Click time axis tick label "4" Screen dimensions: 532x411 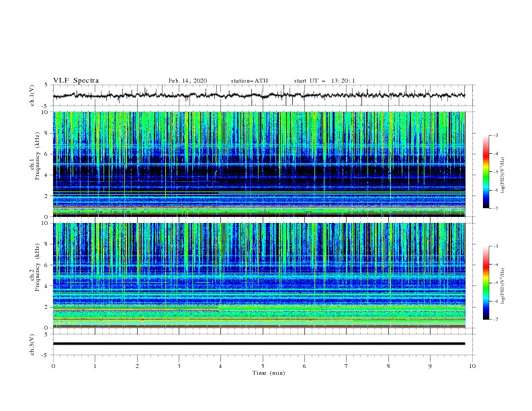[x=220, y=366]
